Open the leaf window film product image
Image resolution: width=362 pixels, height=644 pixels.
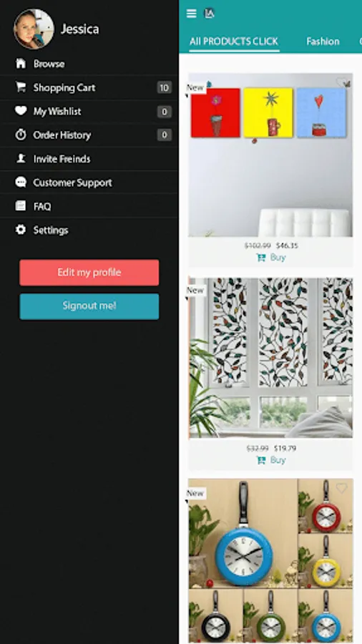pos(270,358)
